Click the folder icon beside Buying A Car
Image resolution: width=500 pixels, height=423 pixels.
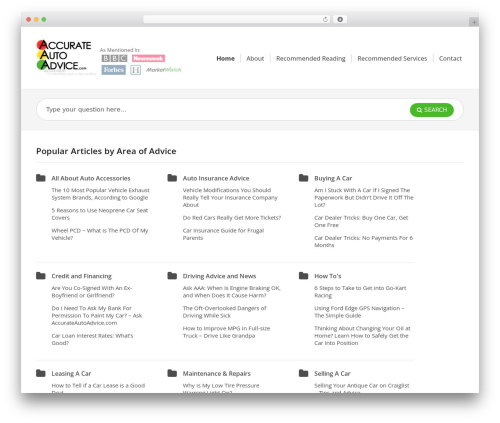(303, 178)
